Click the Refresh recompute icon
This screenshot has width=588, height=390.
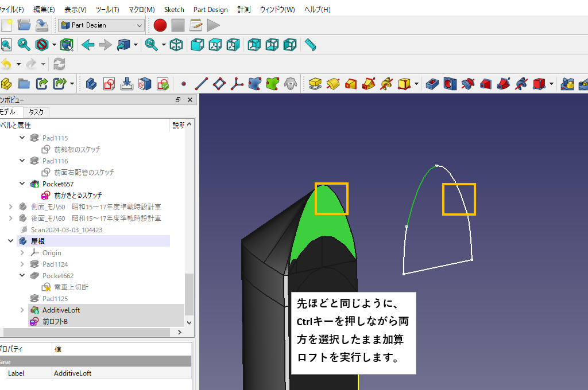point(59,64)
